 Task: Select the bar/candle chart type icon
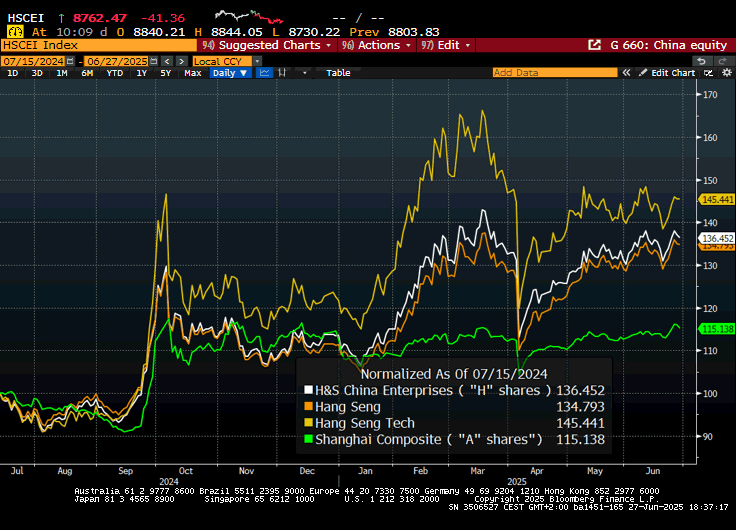coord(282,73)
